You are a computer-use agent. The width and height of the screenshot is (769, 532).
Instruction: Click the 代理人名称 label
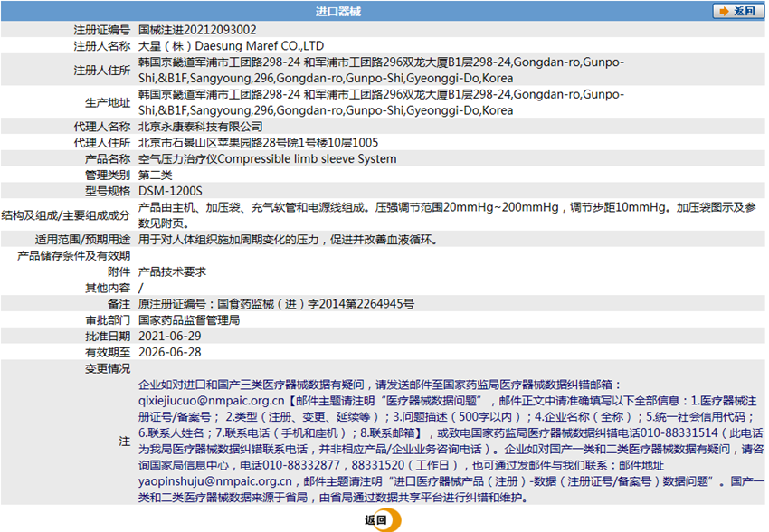pyautogui.click(x=102, y=127)
